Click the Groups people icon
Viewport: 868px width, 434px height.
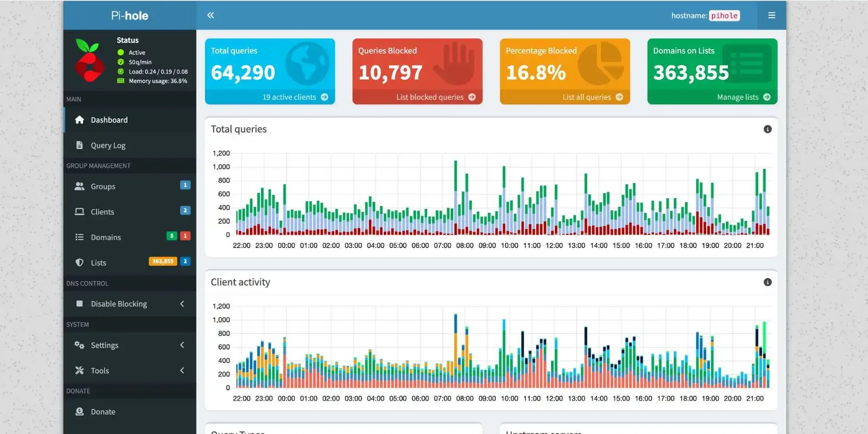pos(79,186)
